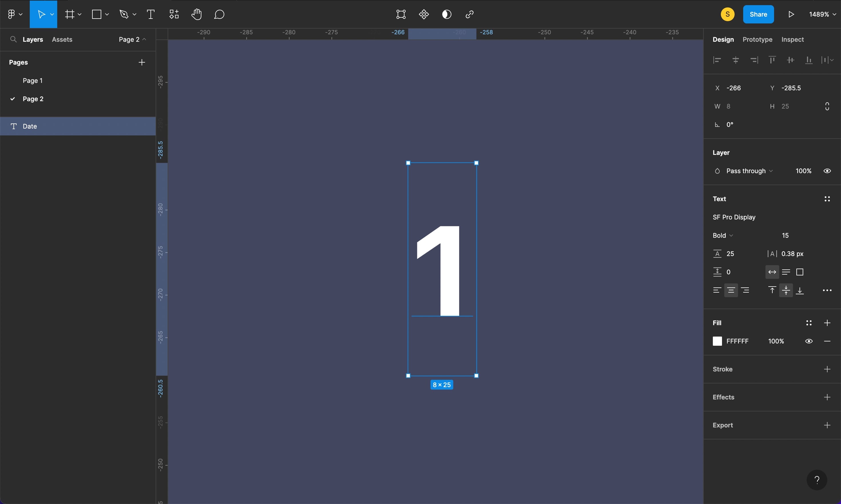
Task: Click the Create component icon
Action: coord(424,14)
